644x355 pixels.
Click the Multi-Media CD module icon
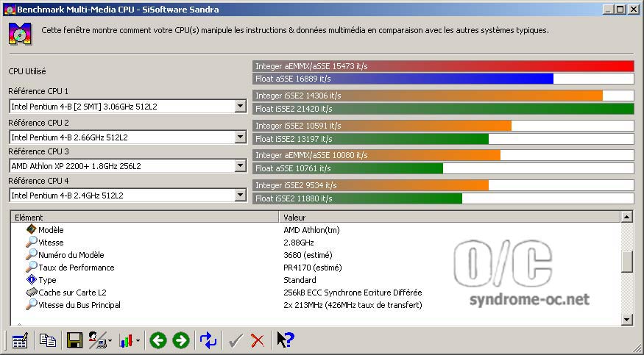[20, 34]
